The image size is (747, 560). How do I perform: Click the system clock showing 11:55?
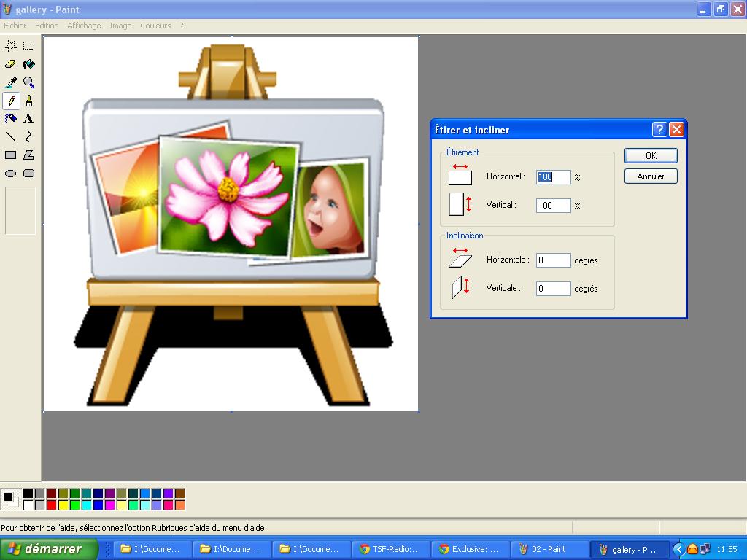(727, 549)
